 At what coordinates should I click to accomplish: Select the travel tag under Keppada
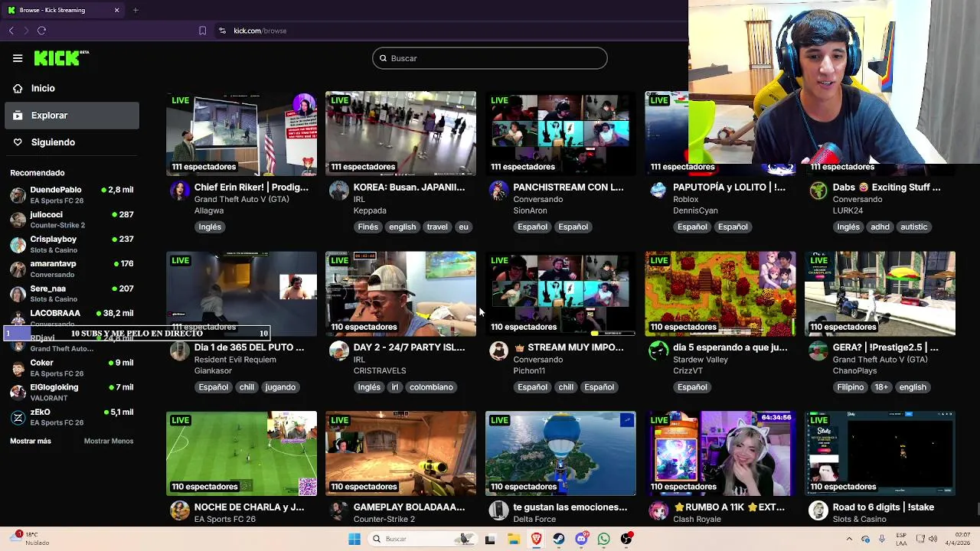[437, 227]
